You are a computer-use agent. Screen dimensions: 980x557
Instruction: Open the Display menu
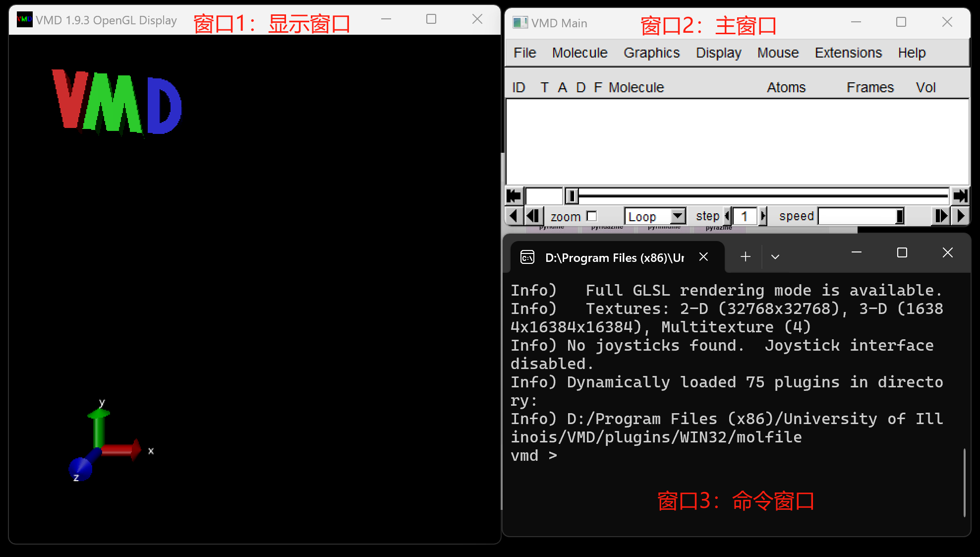718,53
